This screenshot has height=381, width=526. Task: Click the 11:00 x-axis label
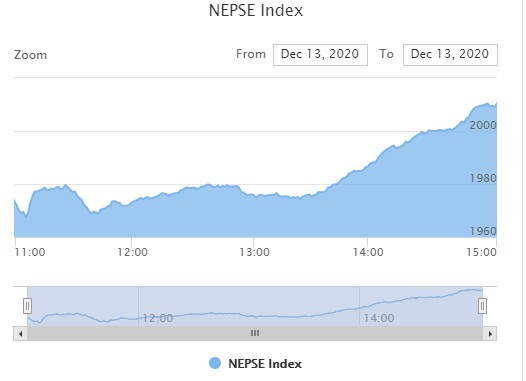click(x=30, y=252)
